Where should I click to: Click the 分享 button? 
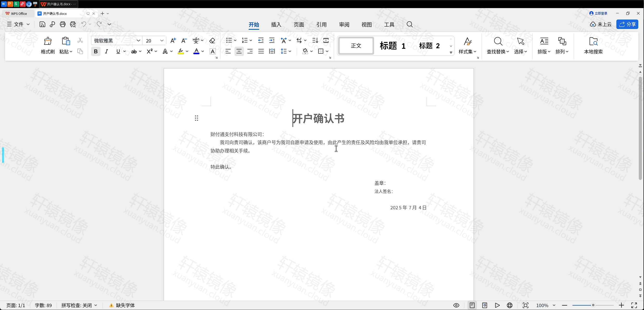tap(627, 24)
